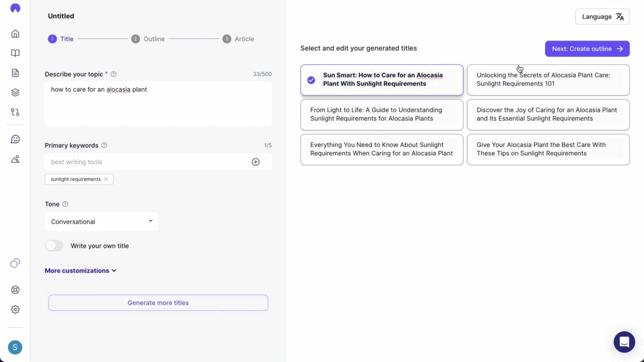
Task: Open the image art icon in sidebar
Action: click(15, 159)
